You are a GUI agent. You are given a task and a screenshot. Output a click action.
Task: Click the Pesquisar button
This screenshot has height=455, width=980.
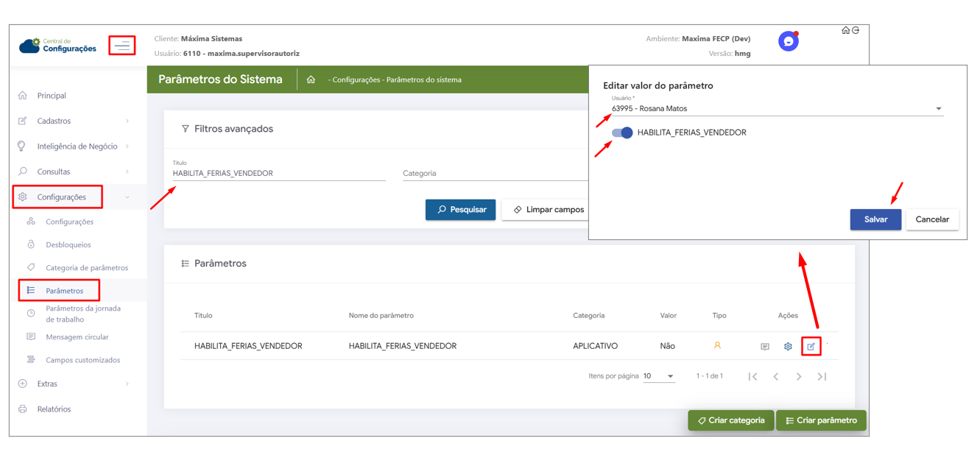(x=460, y=210)
